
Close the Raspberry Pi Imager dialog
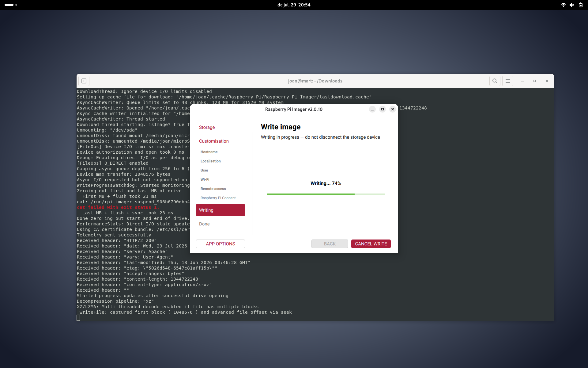(x=393, y=109)
